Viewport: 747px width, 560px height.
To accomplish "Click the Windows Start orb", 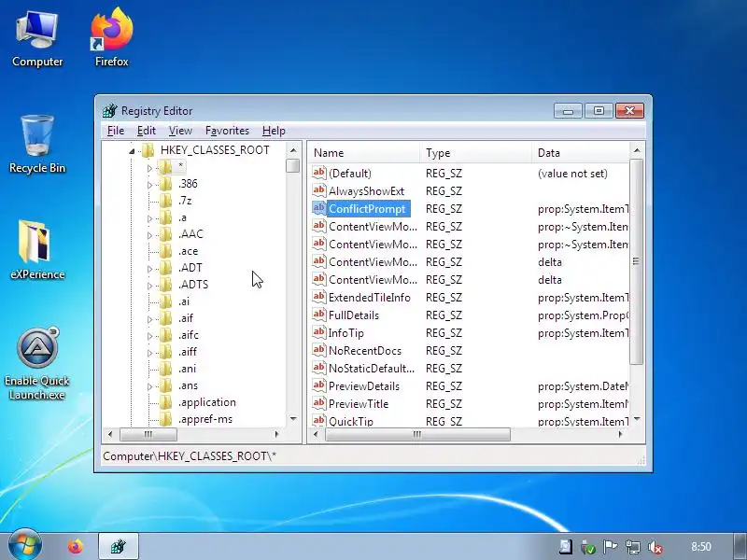I will (x=24, y=546).
